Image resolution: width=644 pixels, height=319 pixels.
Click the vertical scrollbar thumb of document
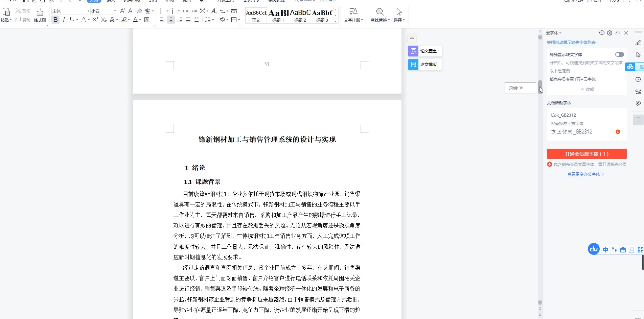point(540,84)
